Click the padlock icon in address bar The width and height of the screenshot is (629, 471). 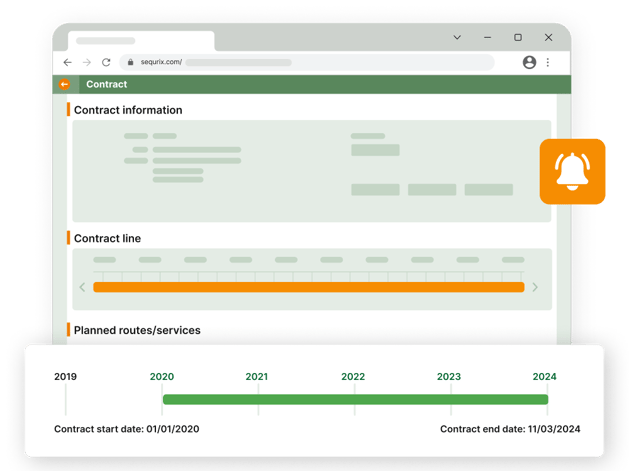130,62
